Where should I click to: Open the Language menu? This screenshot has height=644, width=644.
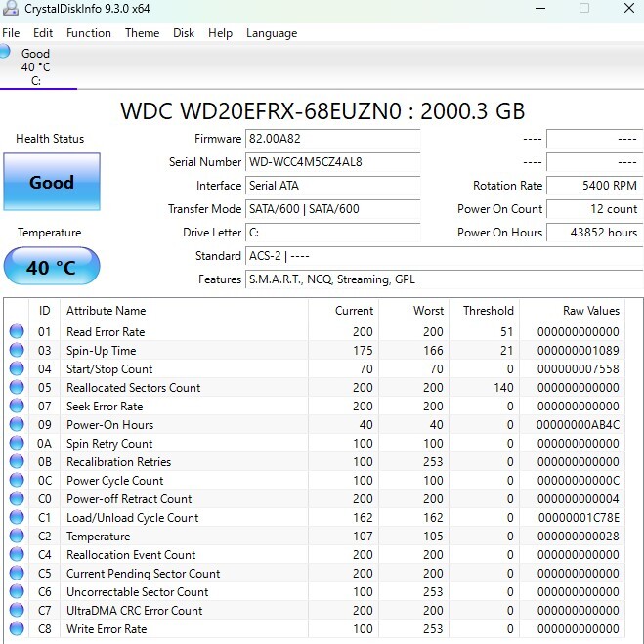click(272, 33)
